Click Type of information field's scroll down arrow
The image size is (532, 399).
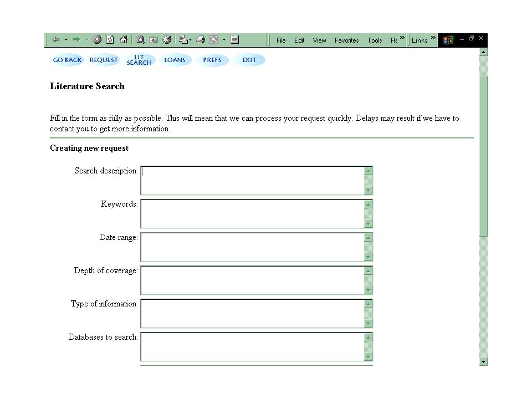[368, 323]
